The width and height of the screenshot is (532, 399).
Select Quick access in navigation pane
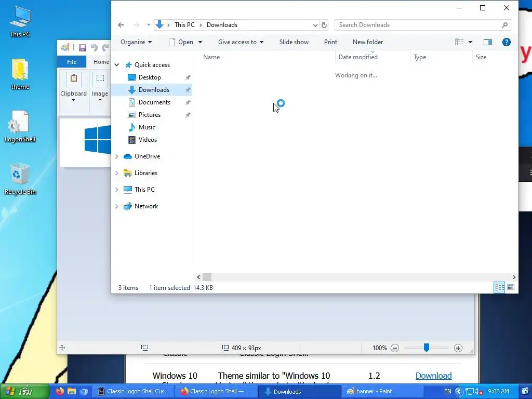[152, 65]
